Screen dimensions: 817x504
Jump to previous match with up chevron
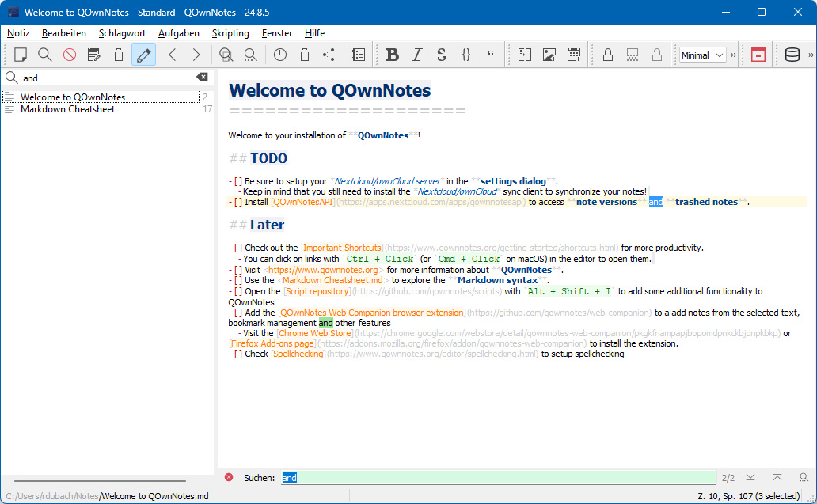(x=777, y=477)
